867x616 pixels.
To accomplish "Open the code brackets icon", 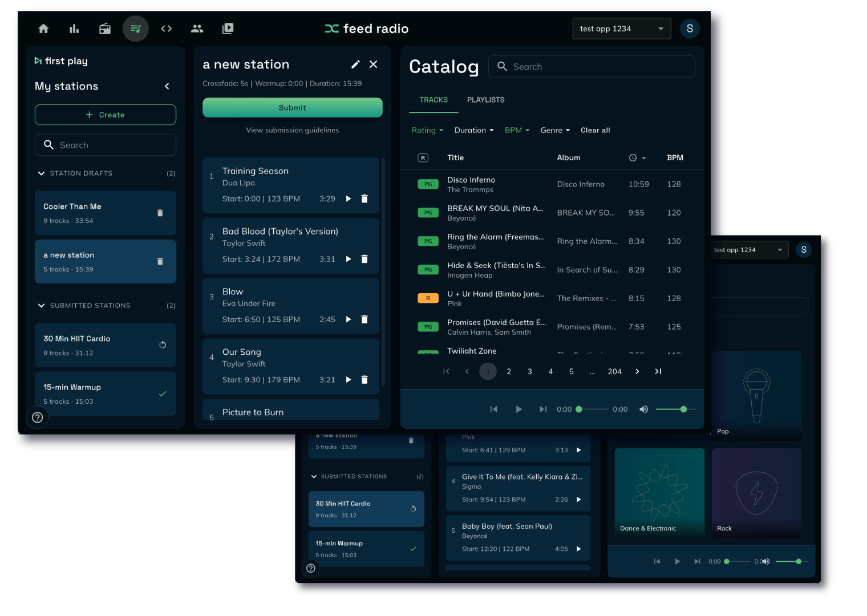I will click(x=166, y=29).
